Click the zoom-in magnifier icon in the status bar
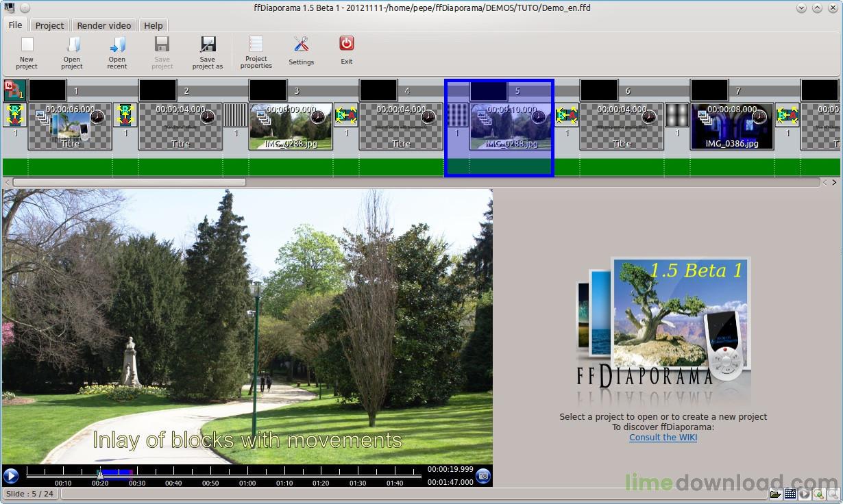843x504 pixels. (x=818, y=494)
